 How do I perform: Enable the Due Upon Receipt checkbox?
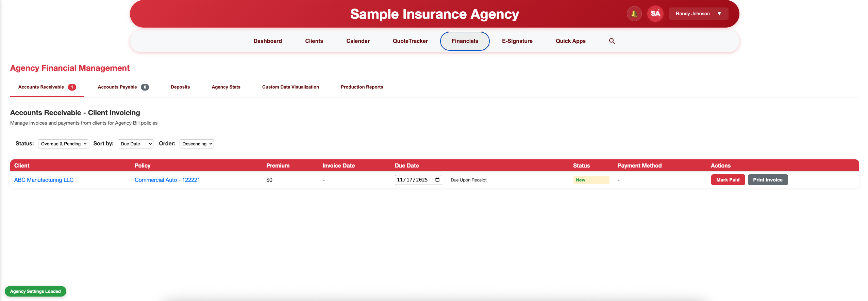point(447,180)
